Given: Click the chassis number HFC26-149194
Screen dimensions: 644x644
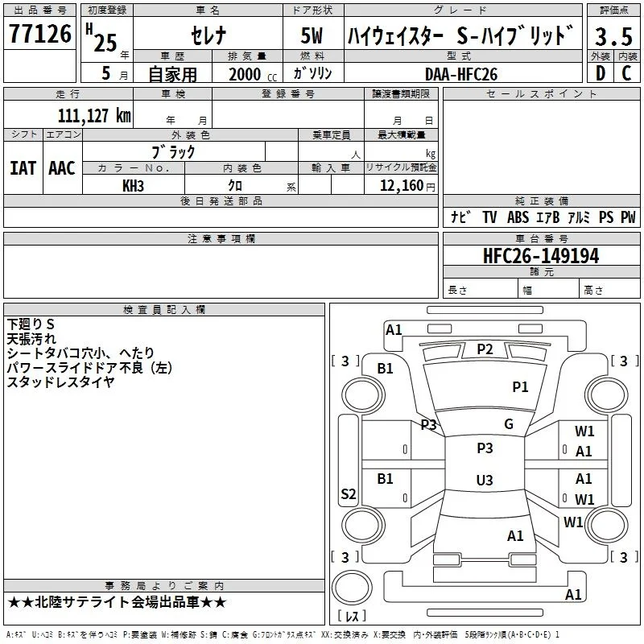Looking at the screenshot, I should click(541, 256).
